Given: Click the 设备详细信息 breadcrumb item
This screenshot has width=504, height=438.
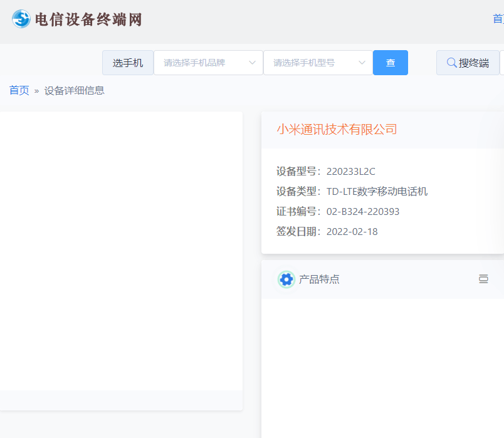Looking at the screenshot, I should (x=74, y=90).
